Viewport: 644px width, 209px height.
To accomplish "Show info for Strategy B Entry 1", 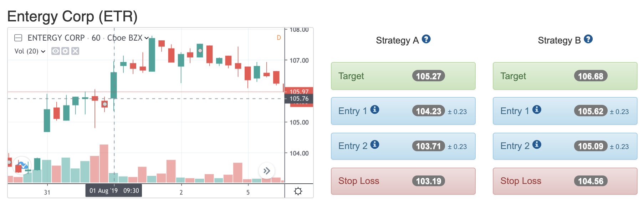I will 537,109.
